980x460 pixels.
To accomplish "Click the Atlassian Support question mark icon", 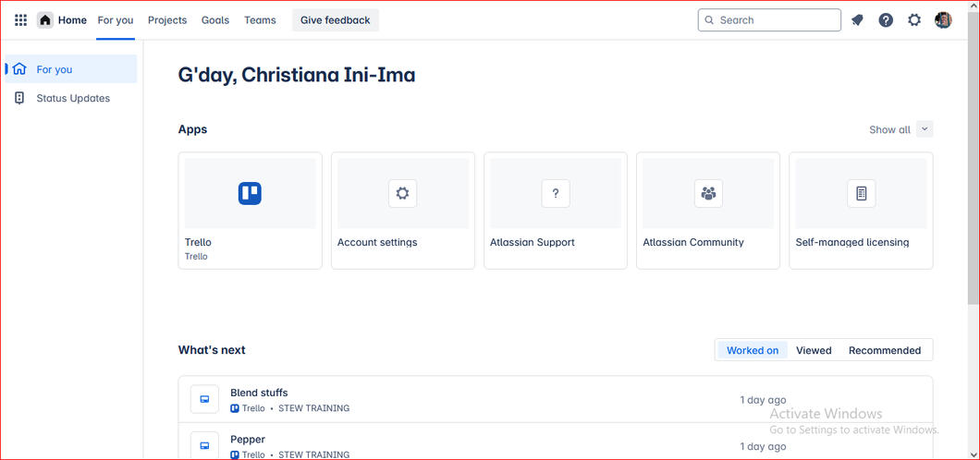I will [555, 193].
